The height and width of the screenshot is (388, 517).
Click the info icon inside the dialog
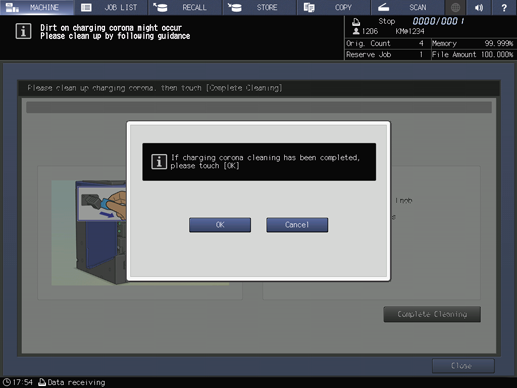tap(159, 162)
